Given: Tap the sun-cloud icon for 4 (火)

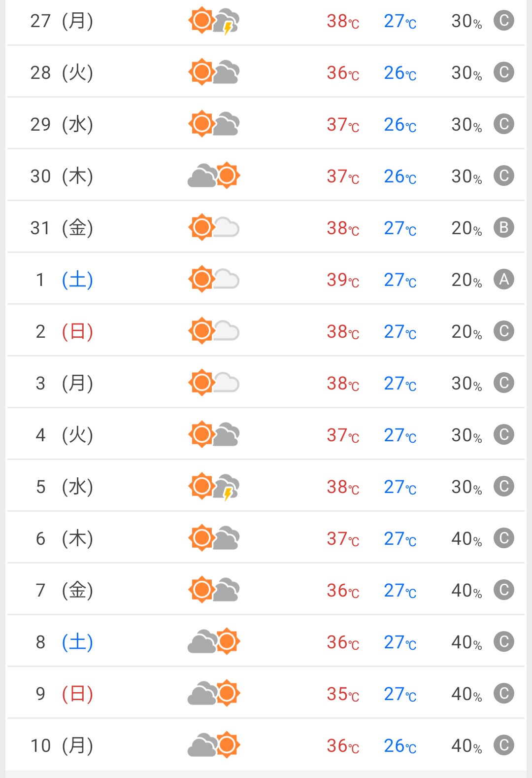Looking at the screenshot, I should click(x=214, y=434).
